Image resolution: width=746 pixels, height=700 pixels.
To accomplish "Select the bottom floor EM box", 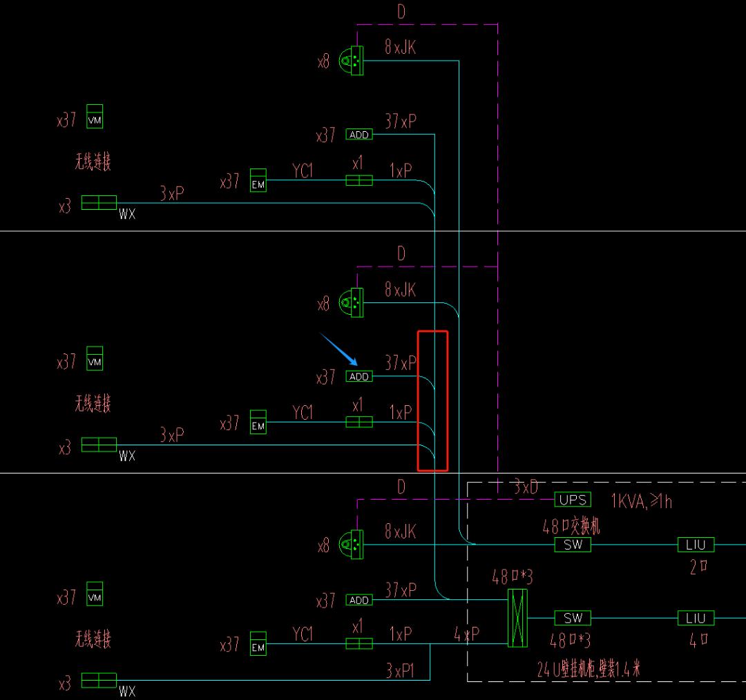I will pyautogui.click(x=258, y=643).
